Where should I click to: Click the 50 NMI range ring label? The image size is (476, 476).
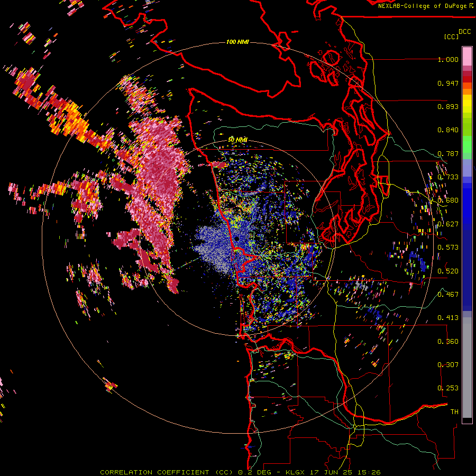237,140
